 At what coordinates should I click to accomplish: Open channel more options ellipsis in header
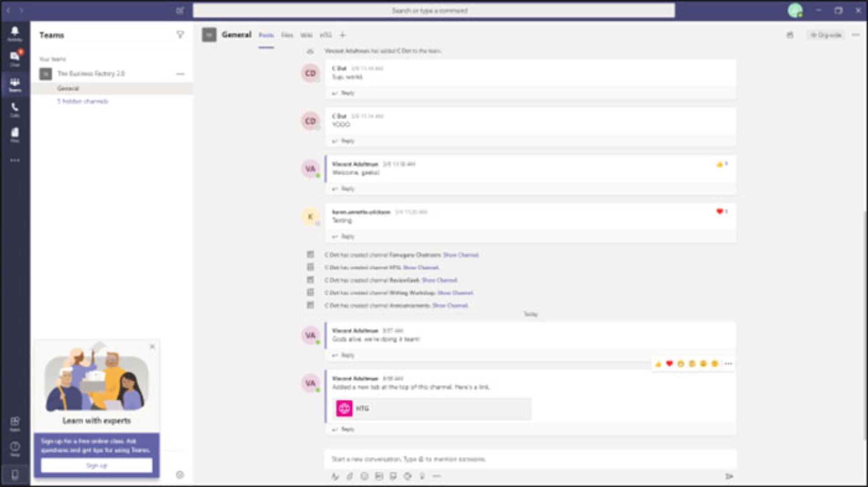(x=855, y=35)
